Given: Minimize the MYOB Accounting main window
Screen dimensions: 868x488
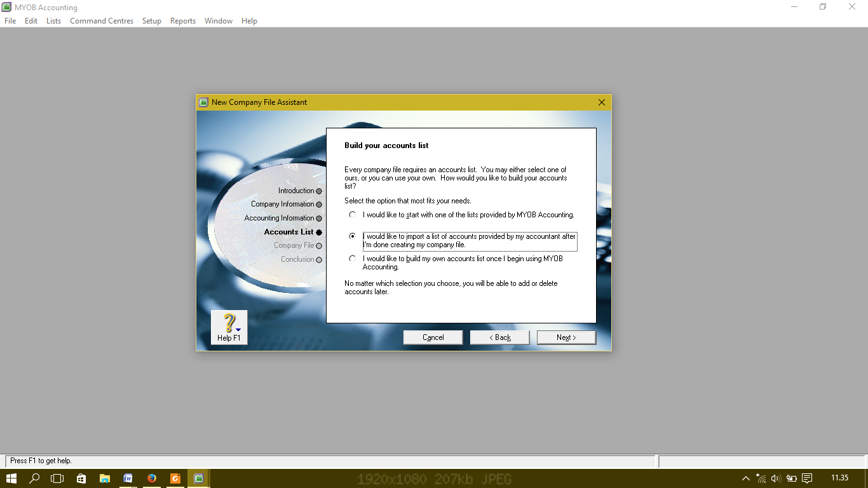Looking at the screenshot, I should (794, 7).
